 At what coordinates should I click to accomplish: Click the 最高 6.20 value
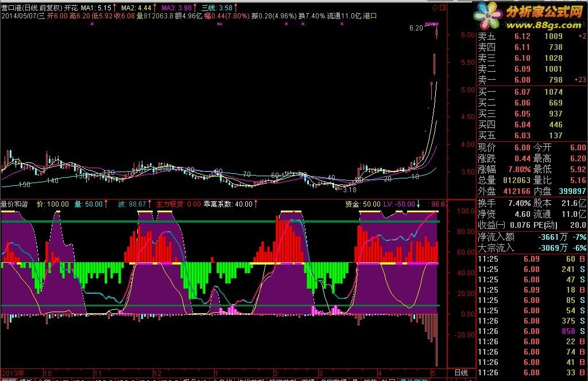point(578,158)
